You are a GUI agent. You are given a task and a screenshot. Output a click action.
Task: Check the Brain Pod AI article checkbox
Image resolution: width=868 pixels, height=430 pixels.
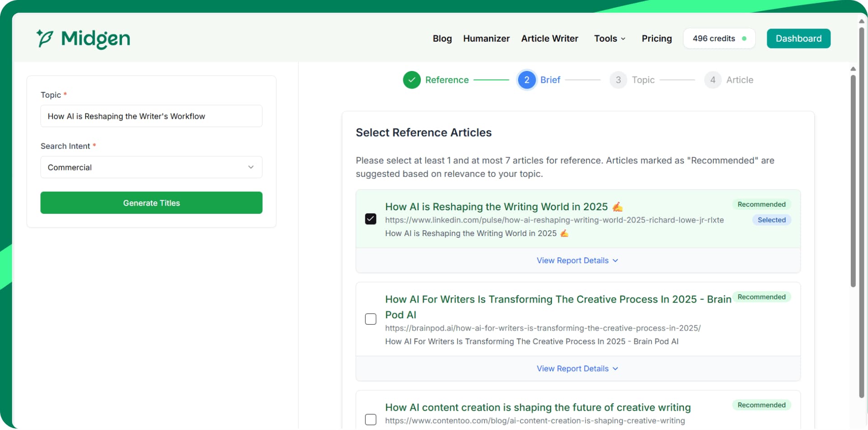(x=370, y=319)
